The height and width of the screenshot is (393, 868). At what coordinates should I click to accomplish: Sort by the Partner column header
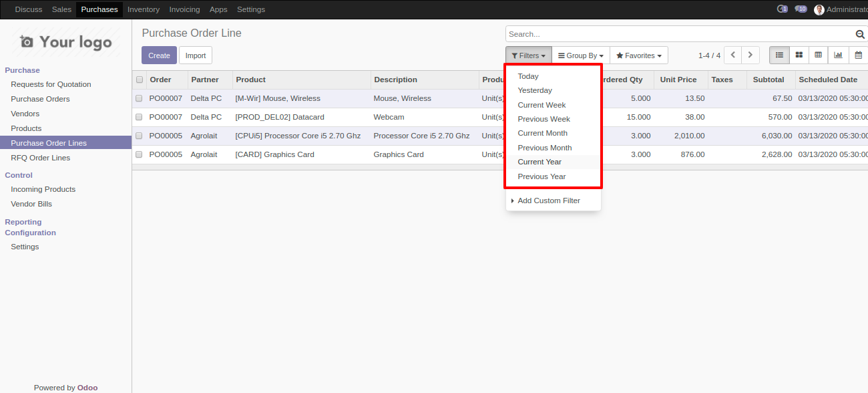210,80
